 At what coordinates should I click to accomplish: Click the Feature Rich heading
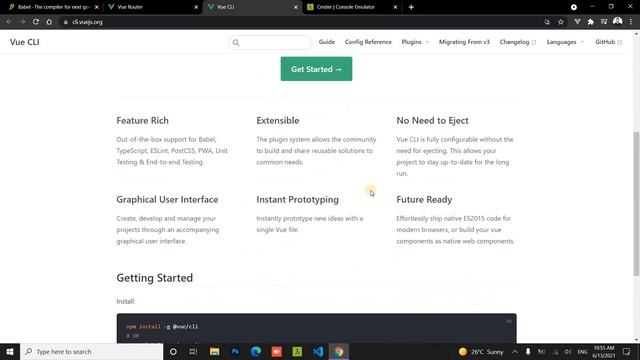click(142, 120)
